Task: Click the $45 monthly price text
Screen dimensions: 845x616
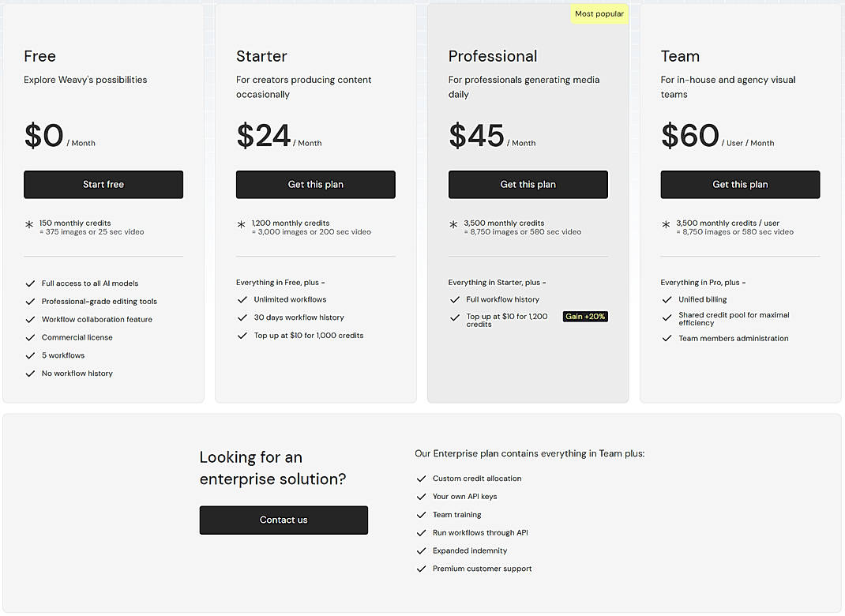Action: pos(477,136)
